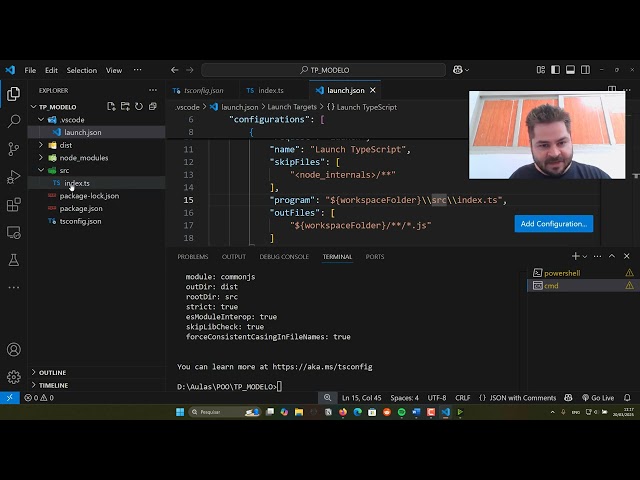Change indentation Spaces: 4
This screenshot has width=640, height=480.
coord(404,398)
